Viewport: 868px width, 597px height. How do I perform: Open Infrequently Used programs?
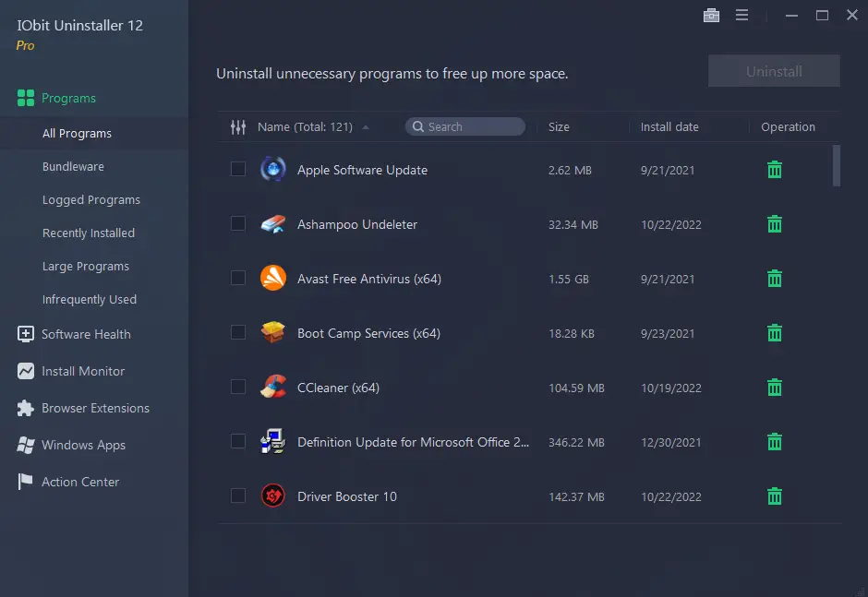click(90, 299)
